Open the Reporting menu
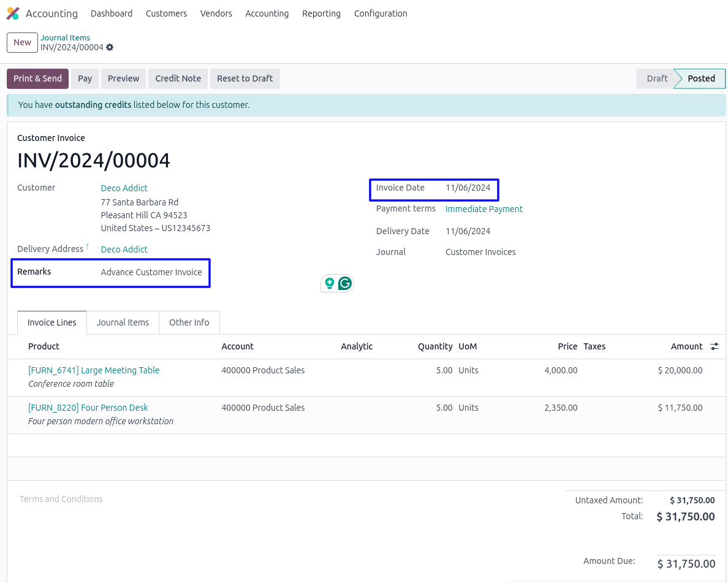The image size is (728, 583). coord(321,13)
